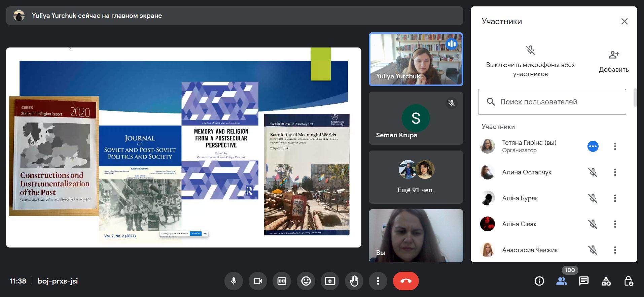The width and height of the screenshot is (644, 297).
Task: Open meeting details info icon
Action: pyautogui.click(x=539, y=281)
